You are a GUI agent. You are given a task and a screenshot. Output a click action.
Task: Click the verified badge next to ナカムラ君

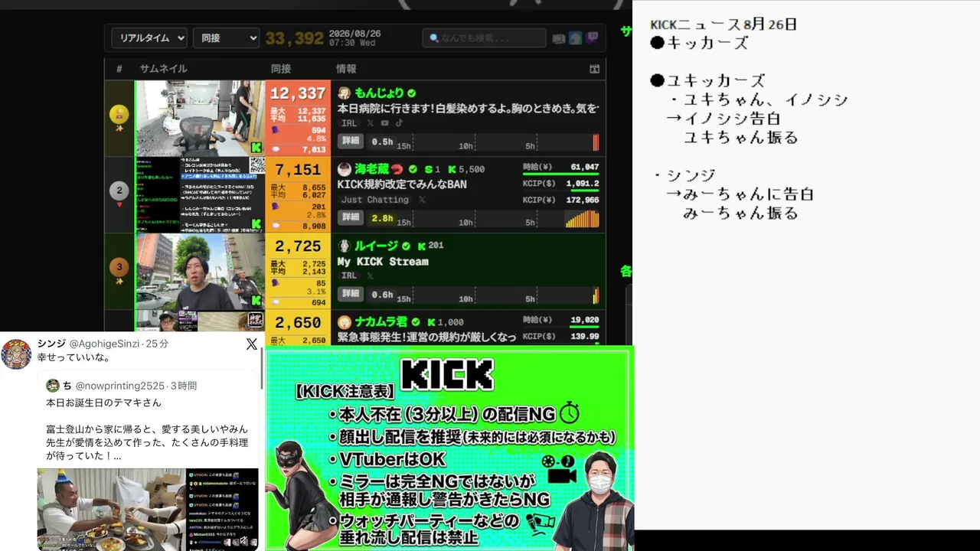click(416, 322)
